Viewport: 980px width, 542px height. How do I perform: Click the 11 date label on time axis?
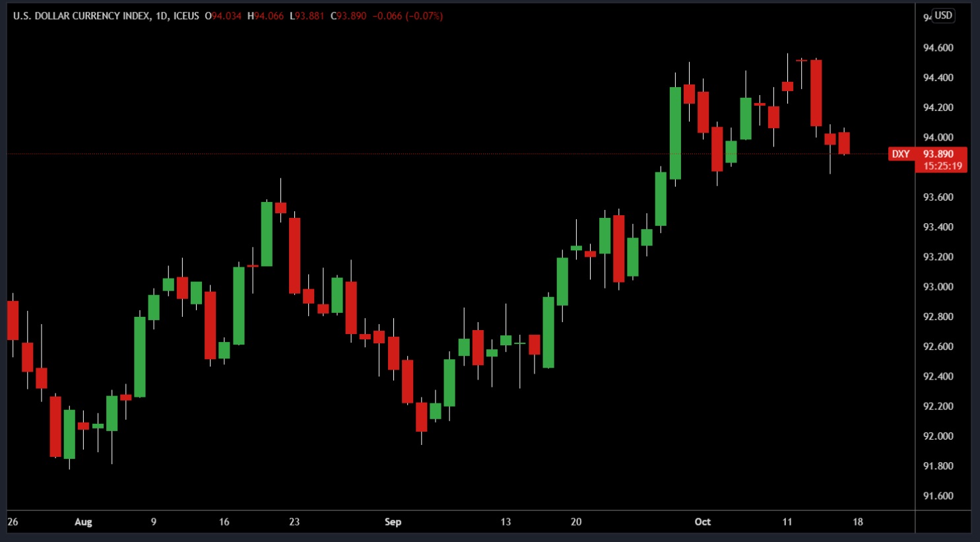coord(787,522)
